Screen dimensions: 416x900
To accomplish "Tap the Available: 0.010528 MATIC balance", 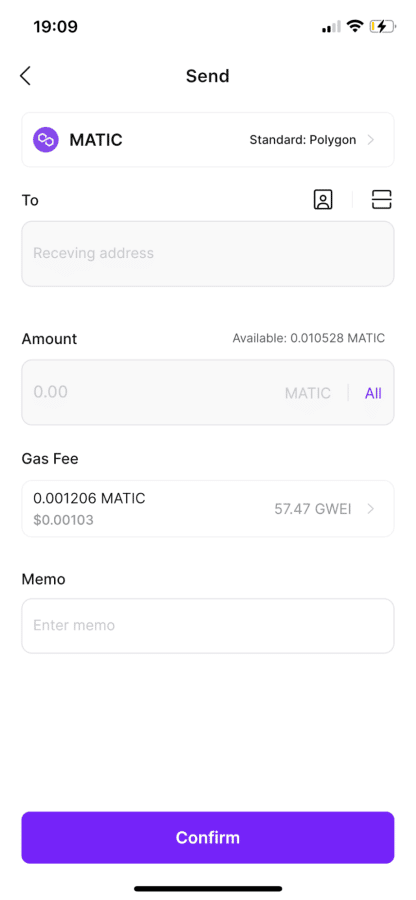I will (x=309, y=338).
